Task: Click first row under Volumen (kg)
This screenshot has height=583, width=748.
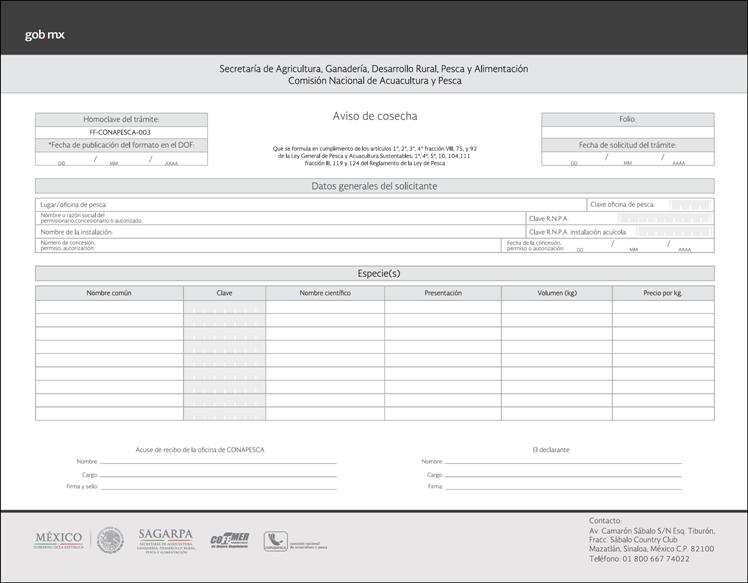Action: click(x=557, y=307)
